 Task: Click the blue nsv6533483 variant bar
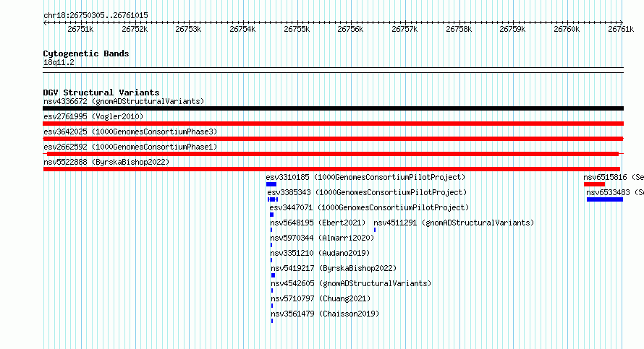tap(605, 199)
